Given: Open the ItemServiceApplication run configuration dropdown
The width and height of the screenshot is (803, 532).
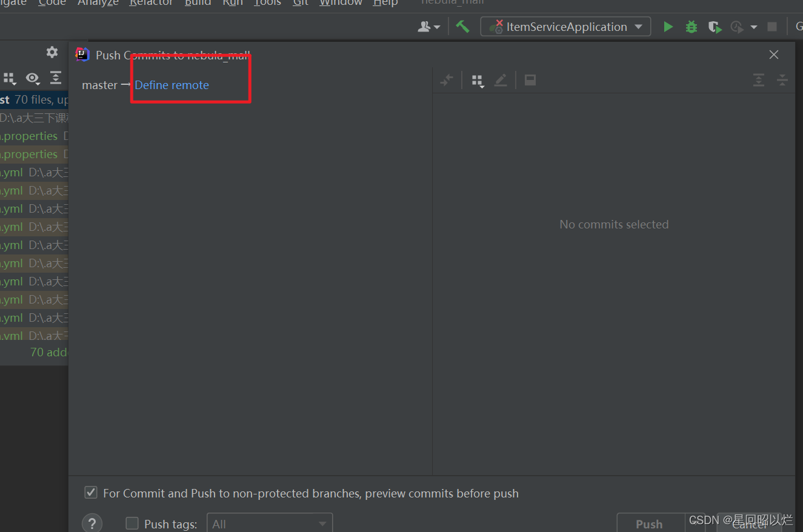Looking at the screenshot, I should click(x=565, y=27).
